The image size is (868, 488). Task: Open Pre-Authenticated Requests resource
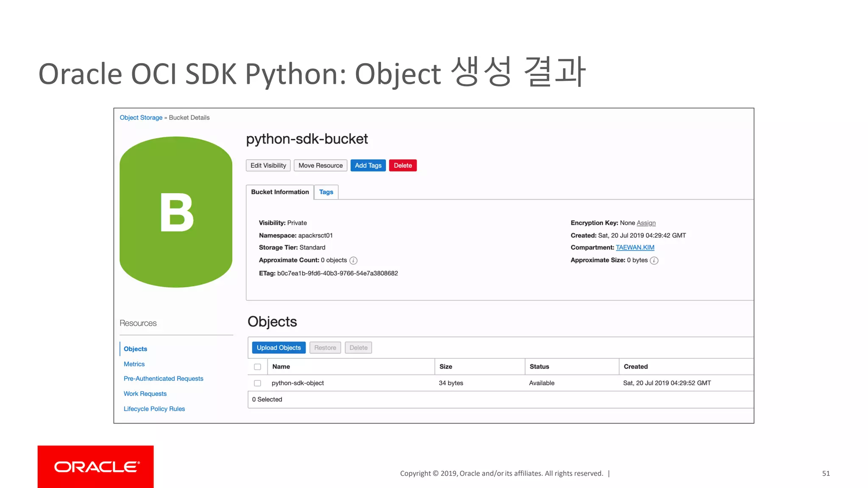point(163,379)
